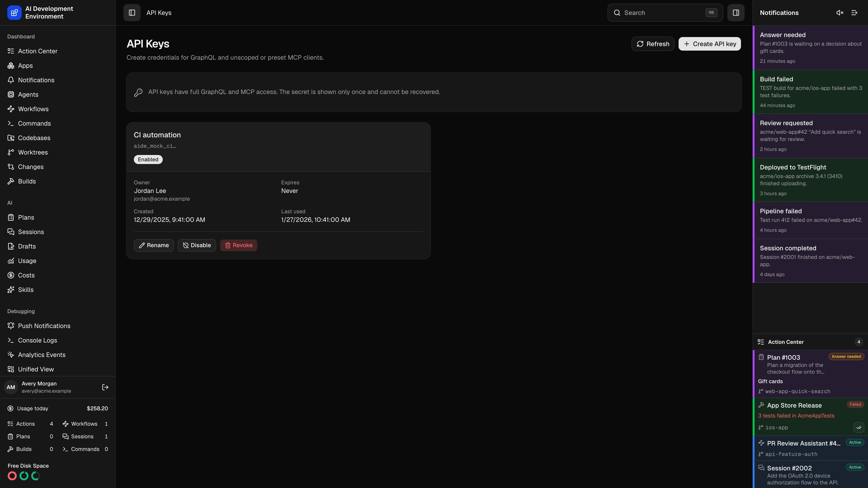Open the Review requested notification
This screenshot has width=868, height=488.
[x=810, y=136]
